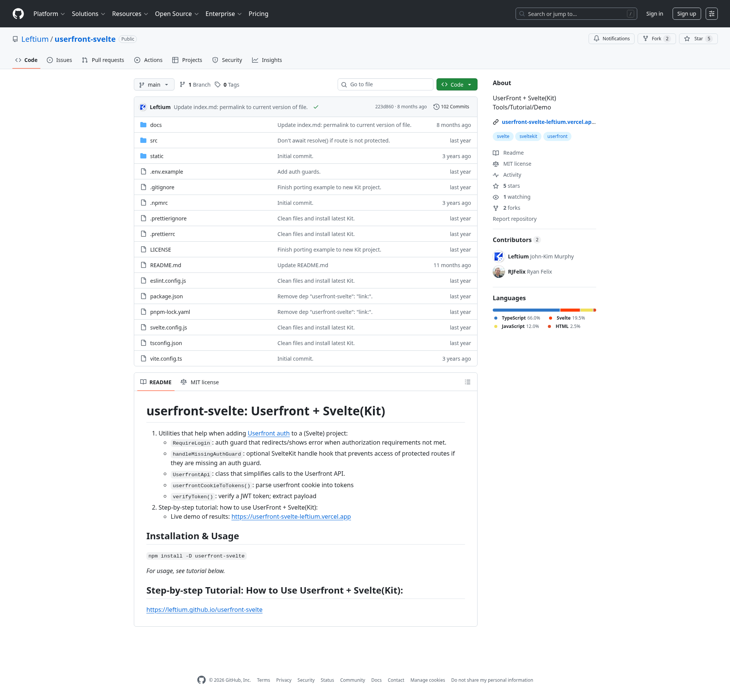Open the green Code dropdown button
Image resolution: width=730 pixels, height=700 pixels.
pos(457,84)
